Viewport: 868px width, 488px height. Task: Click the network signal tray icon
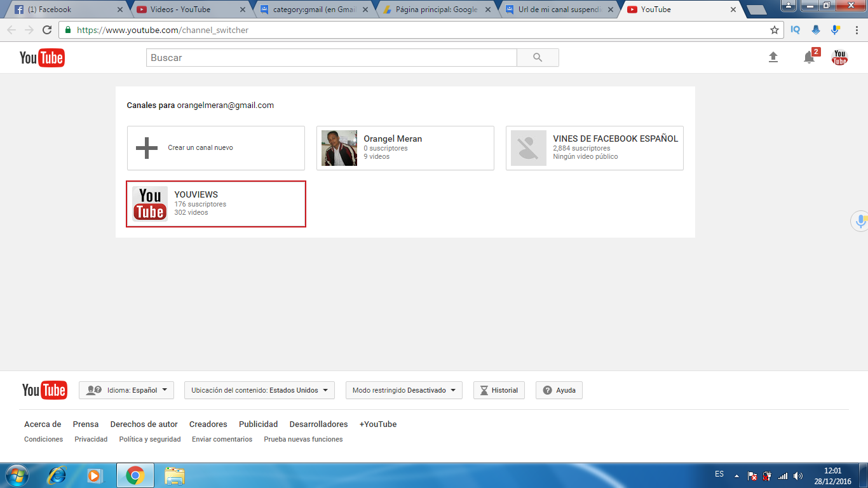coord(783,475)
